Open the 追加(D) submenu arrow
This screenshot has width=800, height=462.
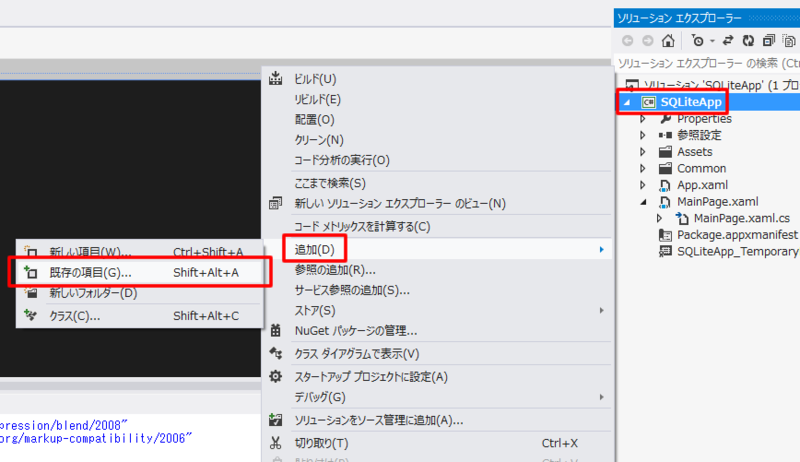(x=602, y=249)
